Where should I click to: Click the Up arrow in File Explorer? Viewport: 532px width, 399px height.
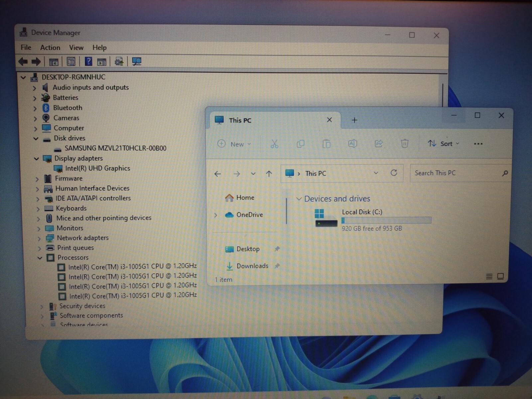tap(269, 174)
